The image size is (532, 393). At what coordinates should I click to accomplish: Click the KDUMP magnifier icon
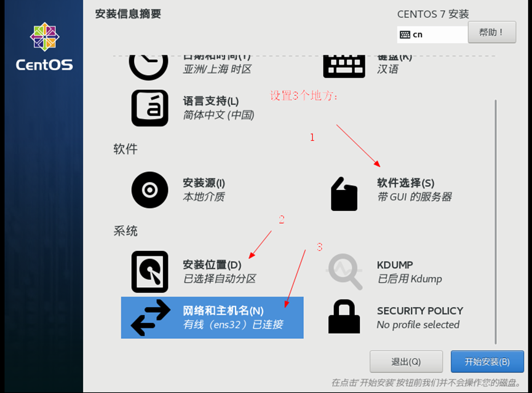[344, 271]
